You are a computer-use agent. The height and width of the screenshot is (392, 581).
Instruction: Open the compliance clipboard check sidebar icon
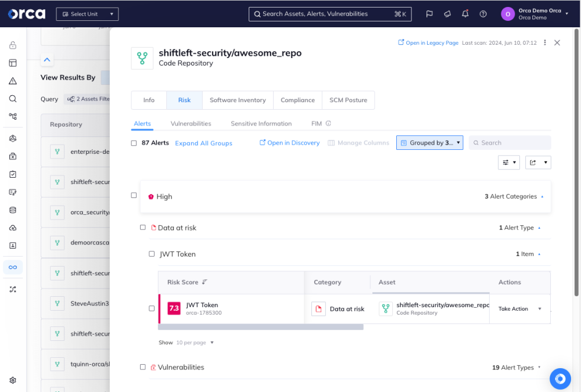(13, 174)
